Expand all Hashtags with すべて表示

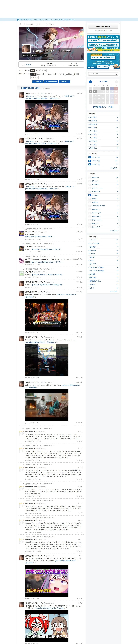click(114, 292)
